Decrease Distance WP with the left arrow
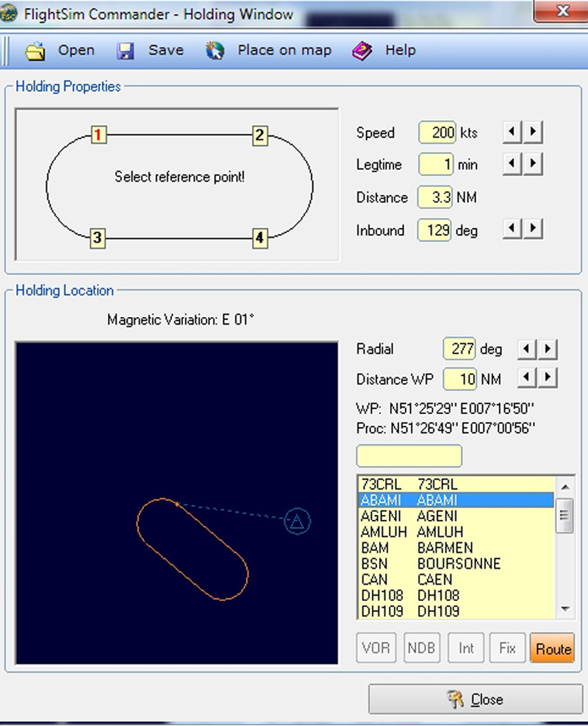The width and height of the screenshot is (588, 726). coord(526,378)
